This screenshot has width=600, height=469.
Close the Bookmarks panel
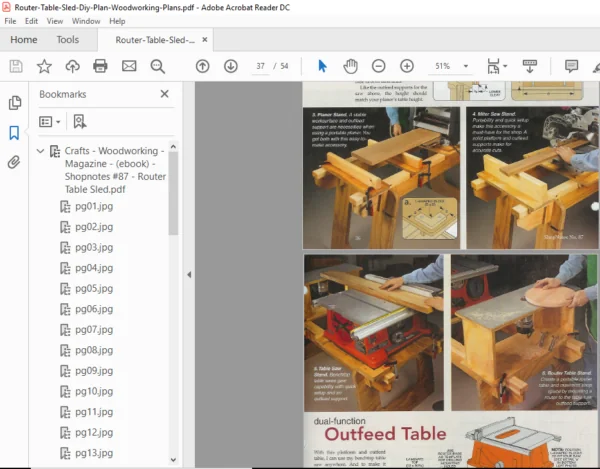point(165,94)
